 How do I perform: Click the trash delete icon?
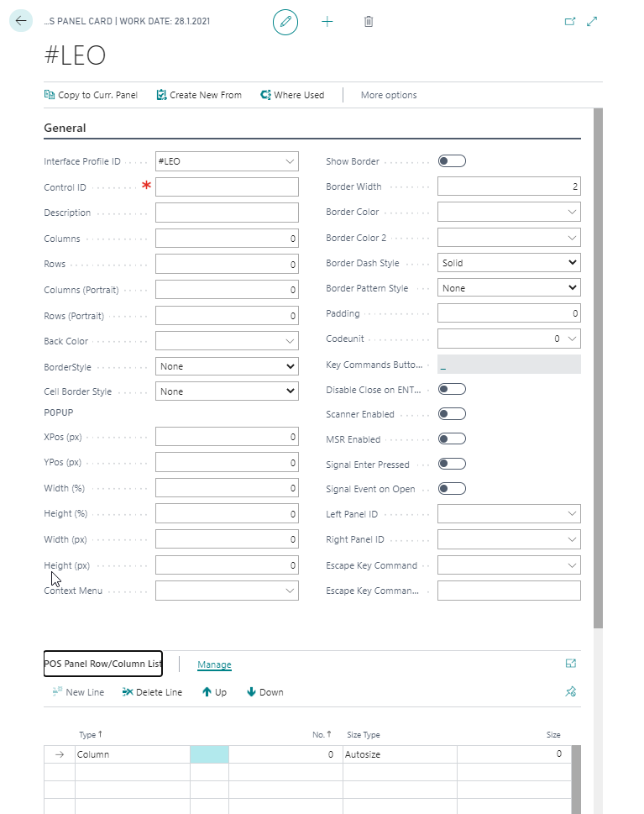(369, 22)
